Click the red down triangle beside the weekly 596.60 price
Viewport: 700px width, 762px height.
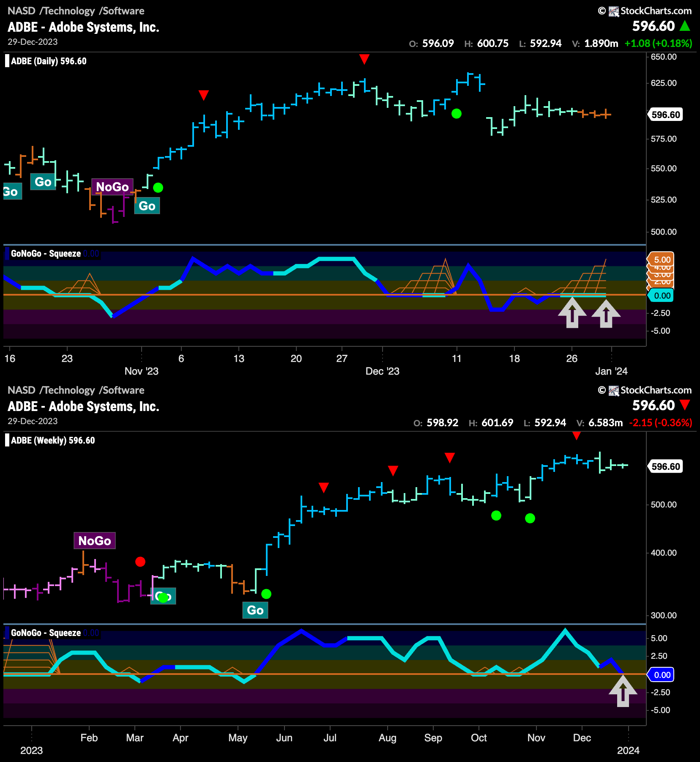coord(685,405)
